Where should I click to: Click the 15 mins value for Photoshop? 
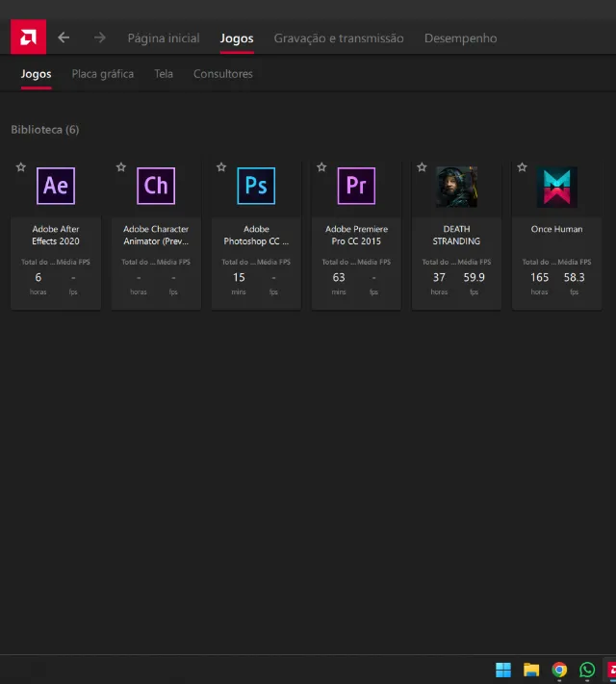coord(239,277)
